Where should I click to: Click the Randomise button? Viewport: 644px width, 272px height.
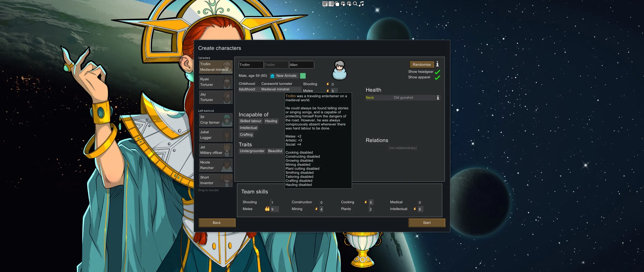click(422, 64)
